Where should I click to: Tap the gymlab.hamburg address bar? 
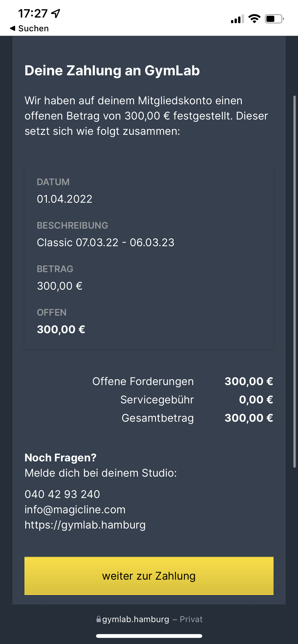[149, 619]
